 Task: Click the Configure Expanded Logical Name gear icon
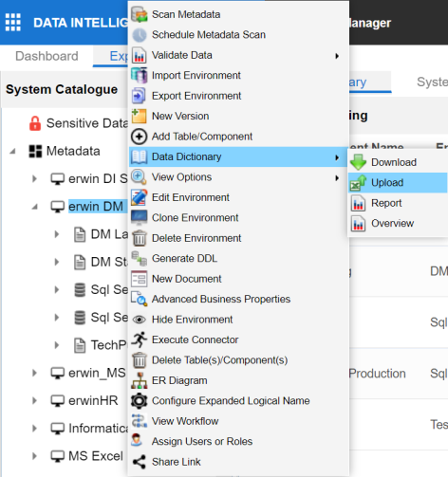pyautogui.click(x=140, y=401)
